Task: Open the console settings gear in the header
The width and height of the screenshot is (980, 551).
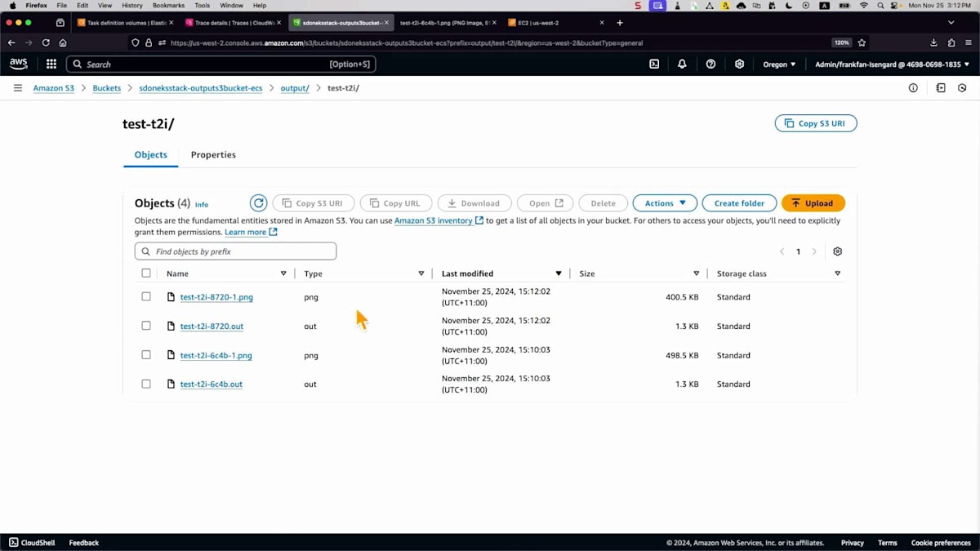Action: click(x=739, y=64)
